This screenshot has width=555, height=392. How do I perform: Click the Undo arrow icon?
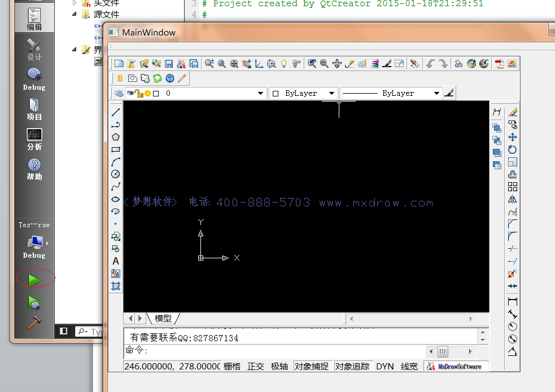430,64
